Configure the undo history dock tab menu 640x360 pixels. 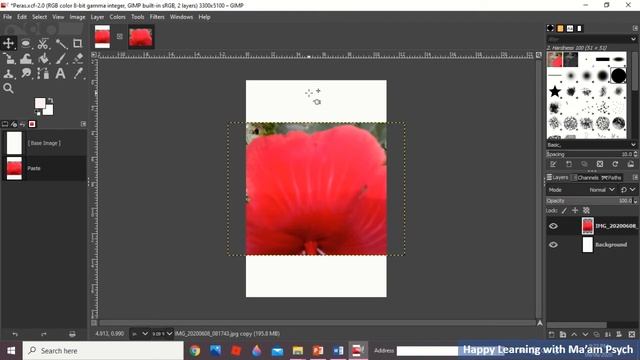[83, 124]
